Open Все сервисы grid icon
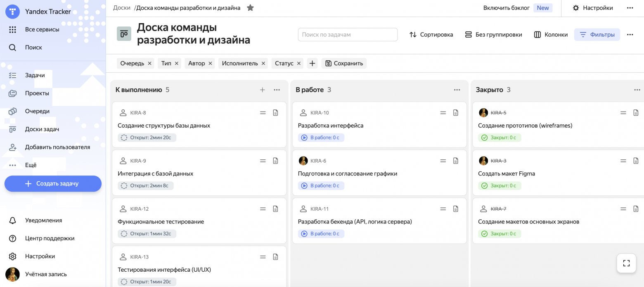 point(12,29)
